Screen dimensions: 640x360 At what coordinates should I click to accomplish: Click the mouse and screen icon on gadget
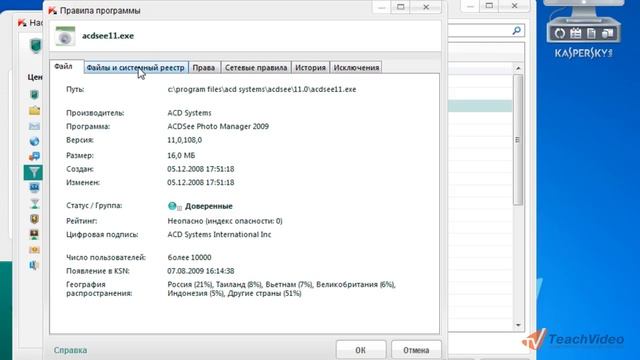coord(607,33)
